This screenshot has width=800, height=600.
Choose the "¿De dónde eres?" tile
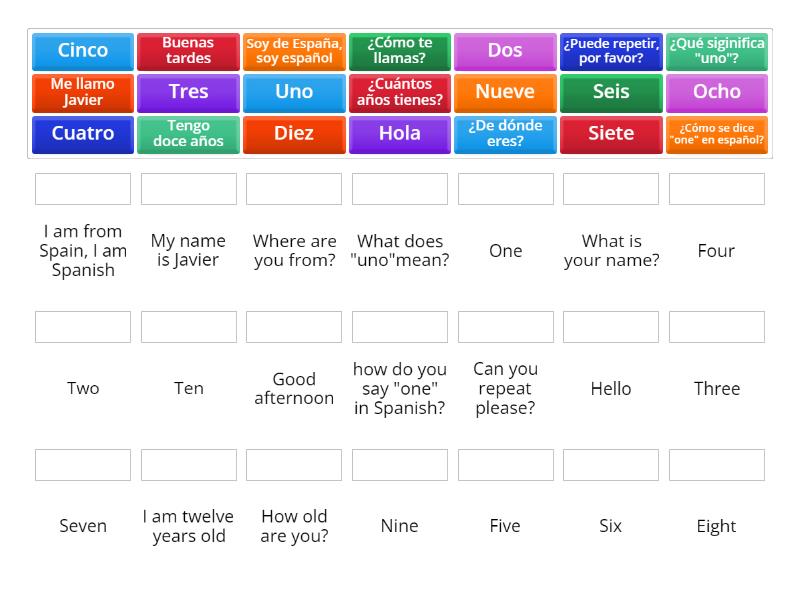pos(505,135)
